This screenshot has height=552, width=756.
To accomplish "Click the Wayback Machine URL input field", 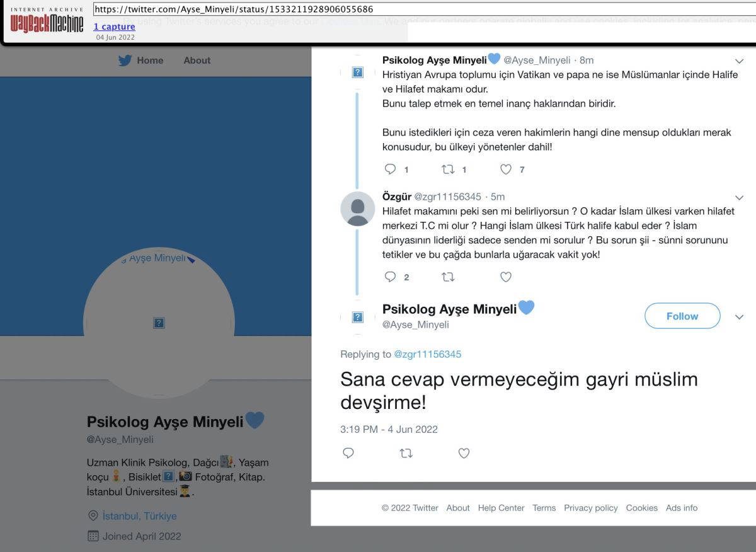I will point(422,9).
